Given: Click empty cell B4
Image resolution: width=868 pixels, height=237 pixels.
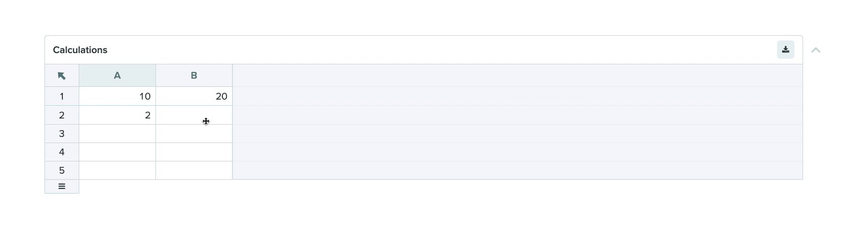Looking at the screenshot, I should [x=194, y=152].
